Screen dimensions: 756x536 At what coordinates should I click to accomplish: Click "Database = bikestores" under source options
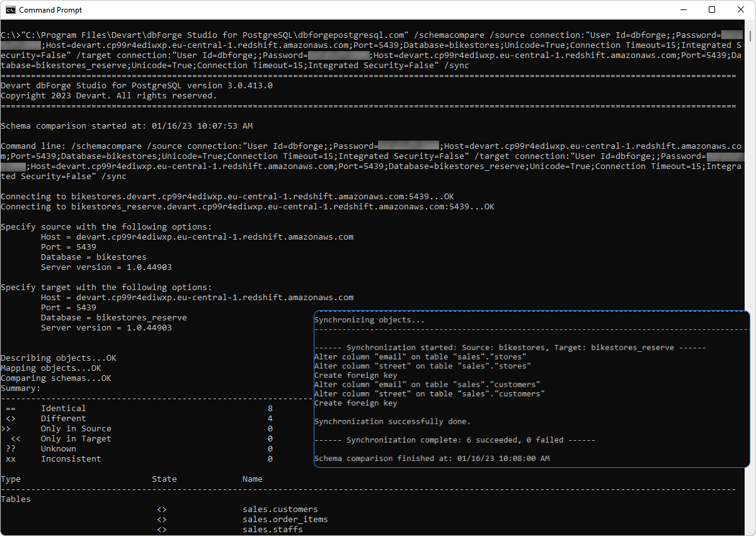(x=94, y=257)
